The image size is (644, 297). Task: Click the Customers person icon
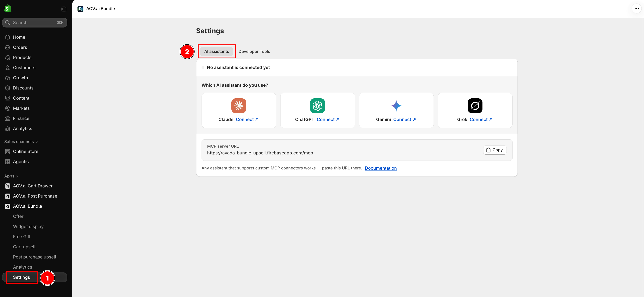(8, 68)
